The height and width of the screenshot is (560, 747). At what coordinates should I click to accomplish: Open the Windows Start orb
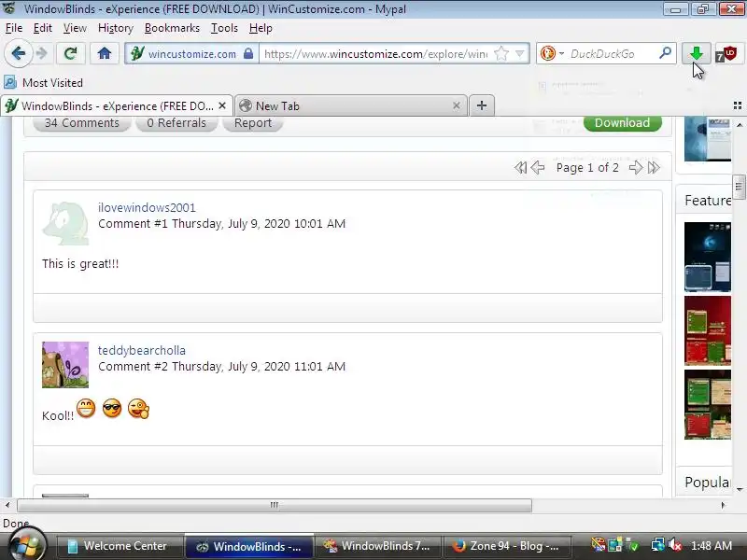point(26,544)
